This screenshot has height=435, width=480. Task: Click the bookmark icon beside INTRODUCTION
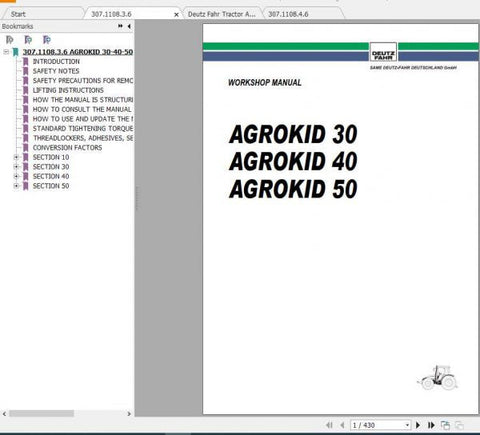(25, 62)
